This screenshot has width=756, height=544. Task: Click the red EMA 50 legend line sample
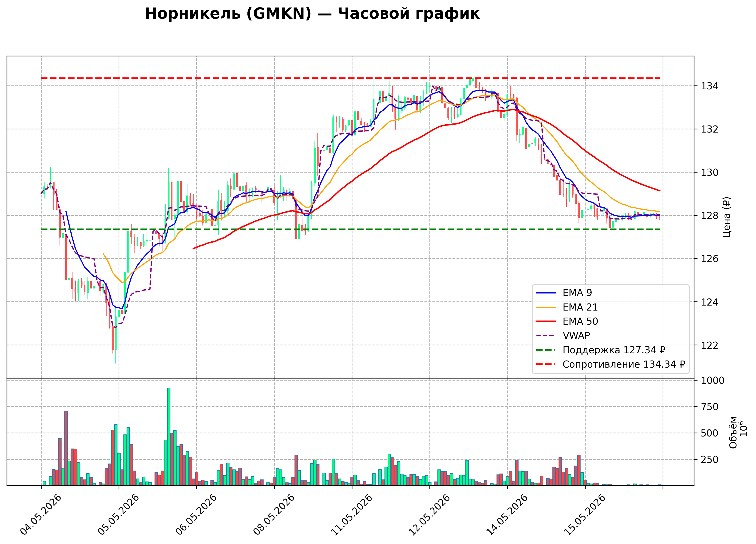[546, 321]
